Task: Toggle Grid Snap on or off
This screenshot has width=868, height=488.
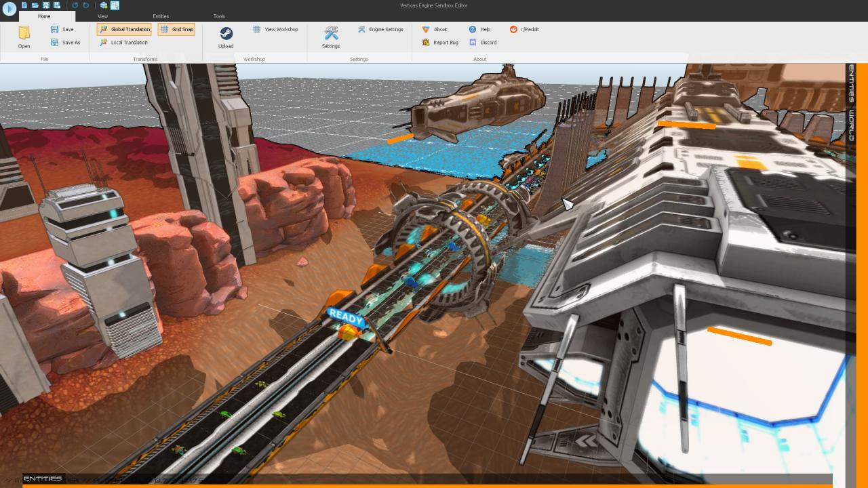Action: (x=176, y=29)
